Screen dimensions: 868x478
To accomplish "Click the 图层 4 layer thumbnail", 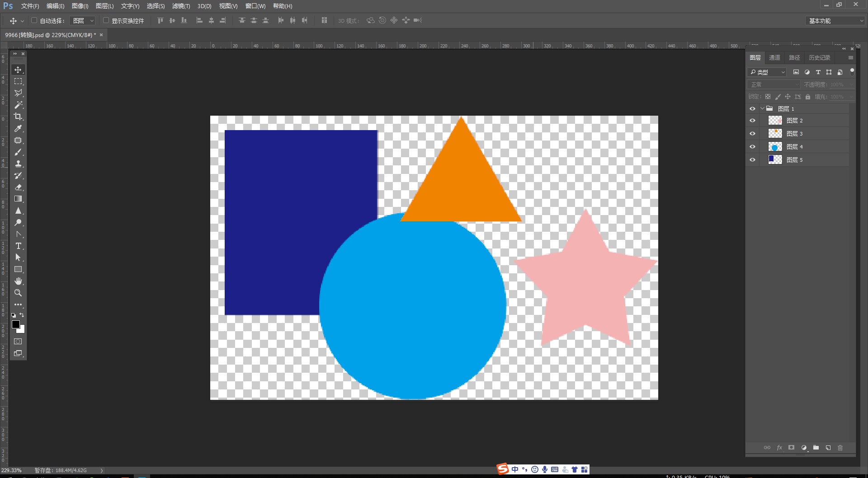I will click(774, 146).
